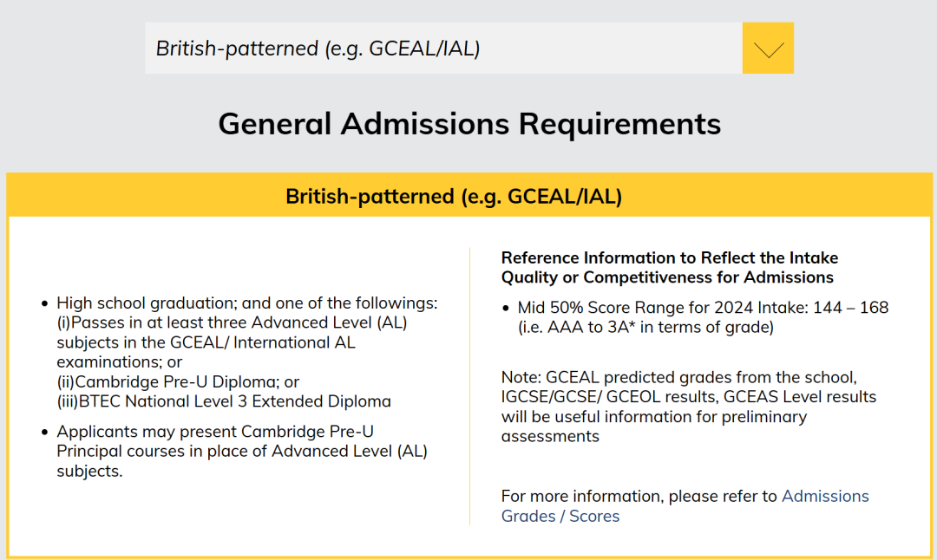
Task: Click the Mid 50% Score Range 2024 Intake line
Action: pyautogui.click(x=703, y=308)
